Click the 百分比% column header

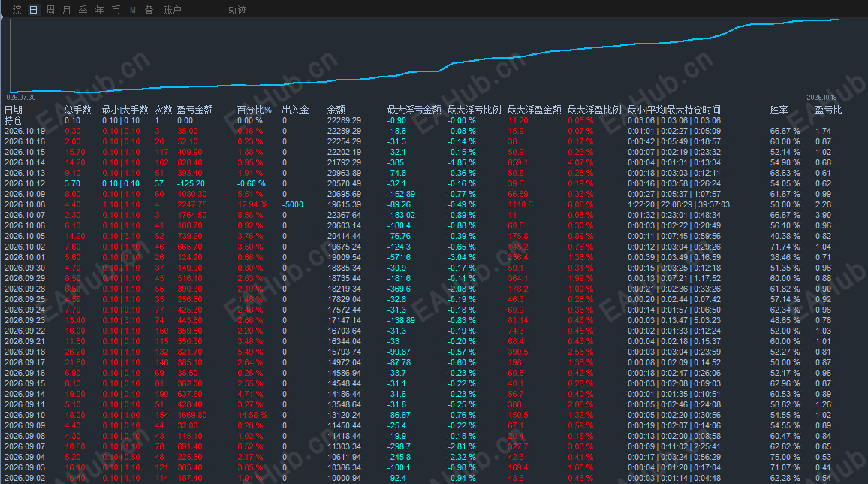pos(254,110)
